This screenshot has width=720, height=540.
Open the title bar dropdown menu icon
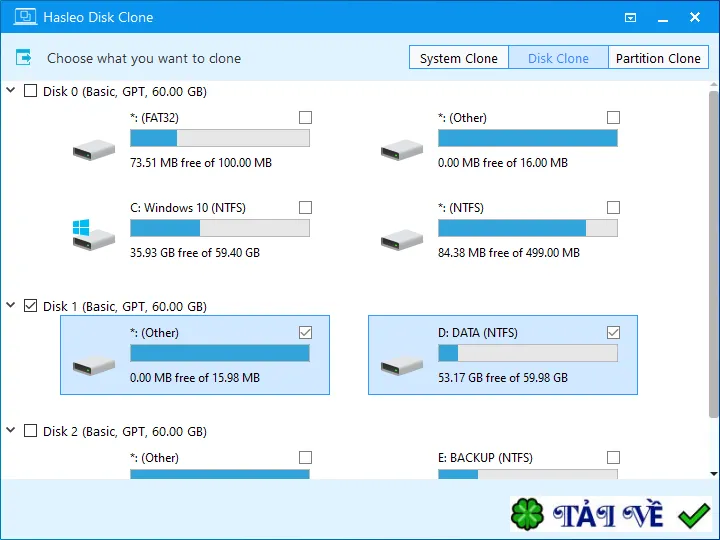(630, 17)
